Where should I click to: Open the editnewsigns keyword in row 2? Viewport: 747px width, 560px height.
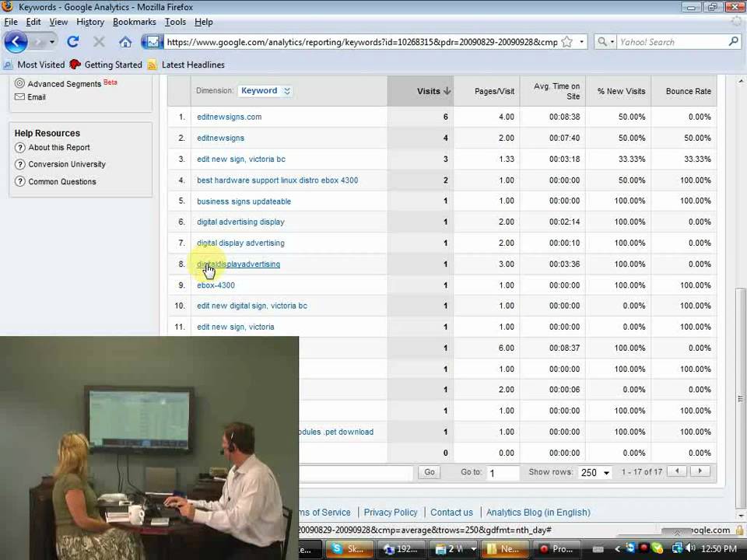pos(220,138)
